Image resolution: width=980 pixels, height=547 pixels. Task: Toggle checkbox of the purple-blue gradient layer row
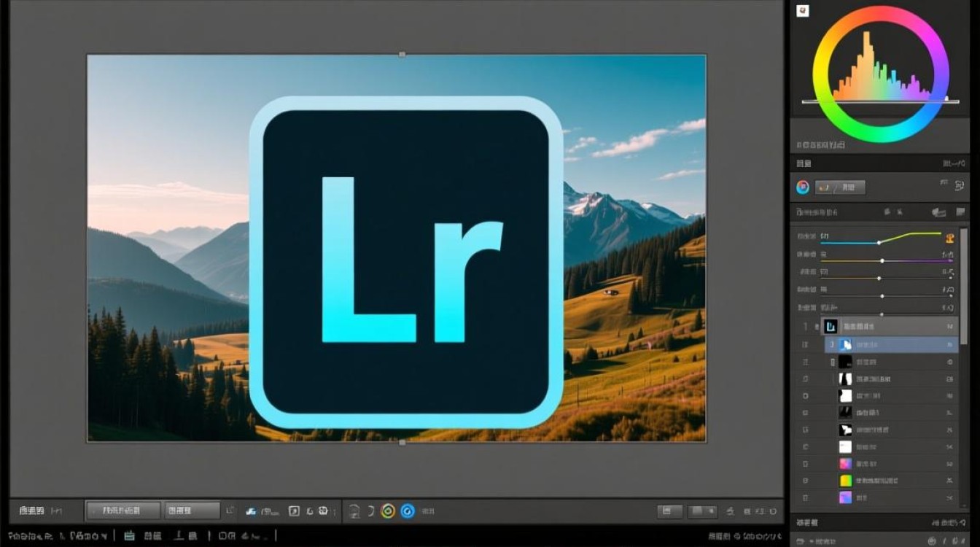(805, 497)
